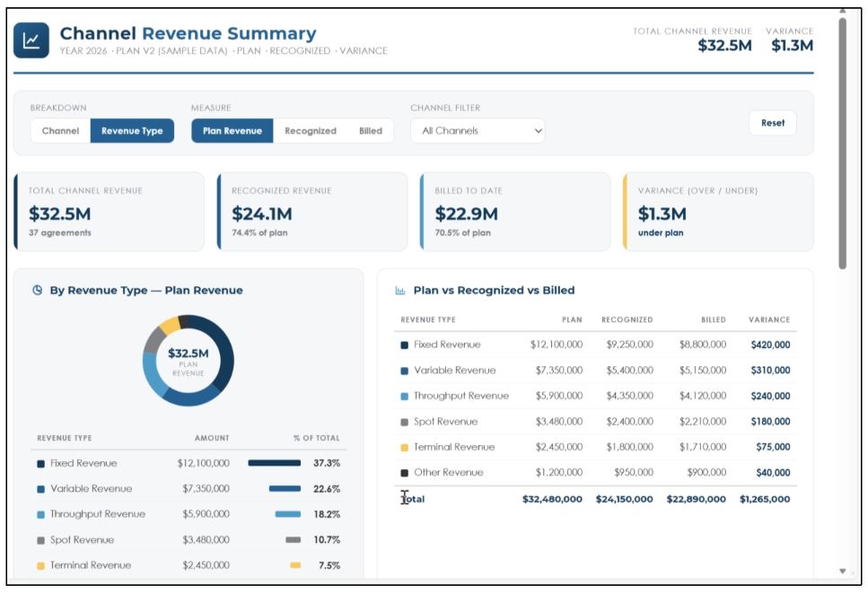Click the bar chart icon beside Plan vs Recognized
This screenshot has height=593, width=868.
(x=400, y=291)
